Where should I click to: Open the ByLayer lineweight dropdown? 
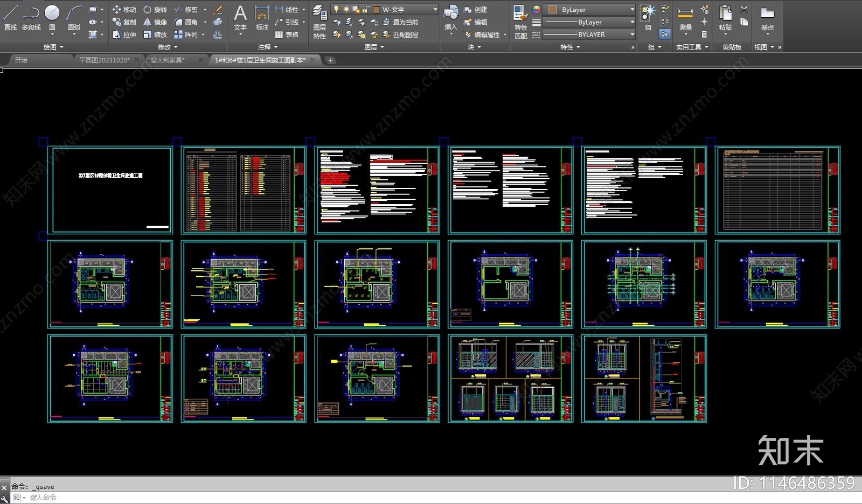click(589, 22)
